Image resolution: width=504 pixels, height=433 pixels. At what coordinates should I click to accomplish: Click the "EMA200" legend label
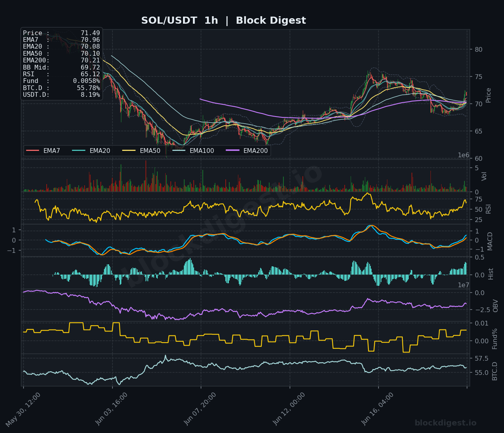[255, 151]
